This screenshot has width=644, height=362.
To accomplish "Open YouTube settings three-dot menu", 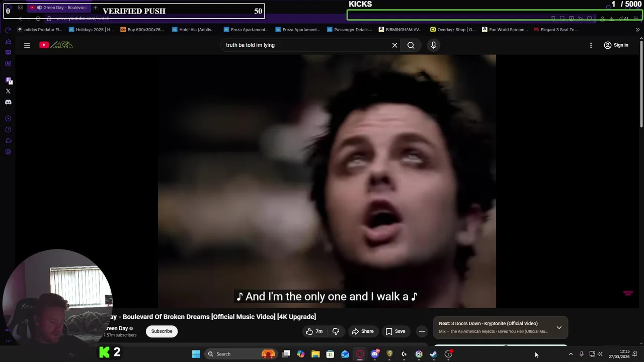I will 591,45.
